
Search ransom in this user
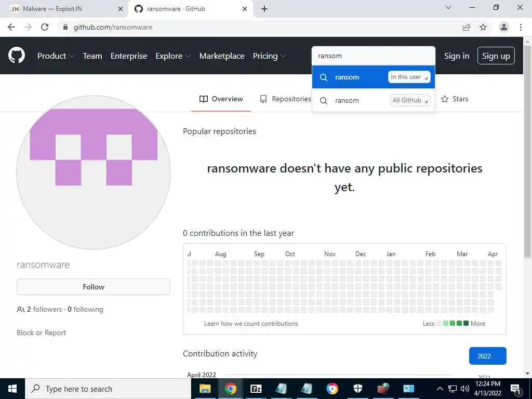pos(373,77)
